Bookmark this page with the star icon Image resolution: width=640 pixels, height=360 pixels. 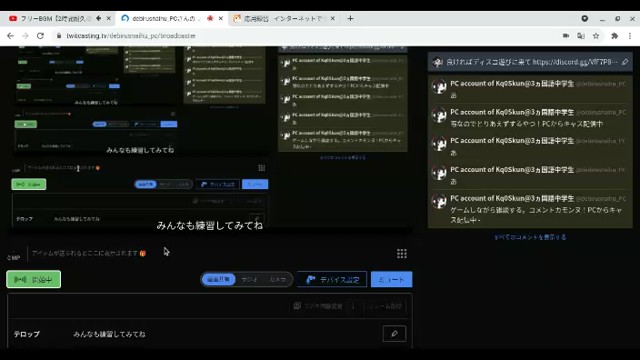point(596,36)
